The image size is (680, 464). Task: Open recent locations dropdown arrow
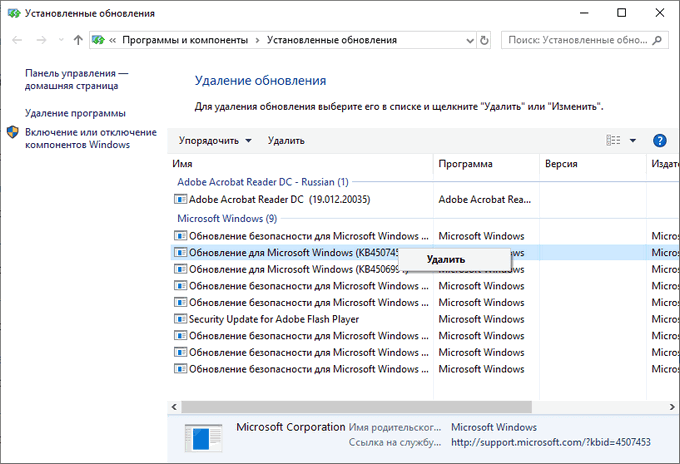point(61,40)
